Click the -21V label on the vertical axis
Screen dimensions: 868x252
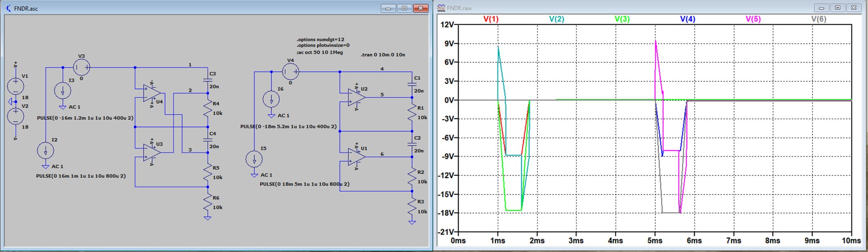coord(445,232)
